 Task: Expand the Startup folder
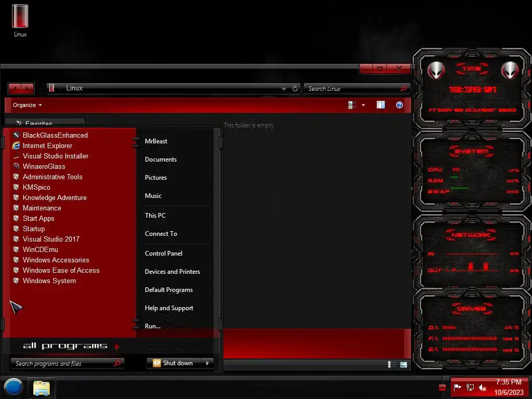tap(34, 229)
